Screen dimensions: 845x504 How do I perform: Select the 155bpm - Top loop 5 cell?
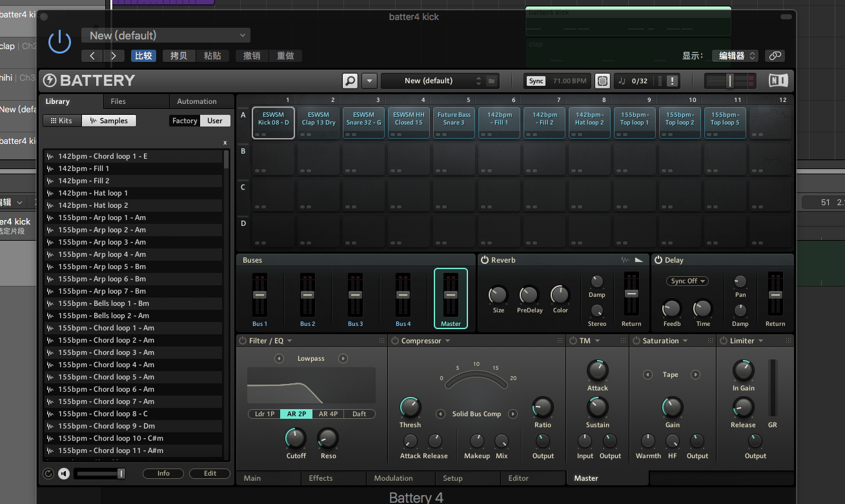click(725, 123)
